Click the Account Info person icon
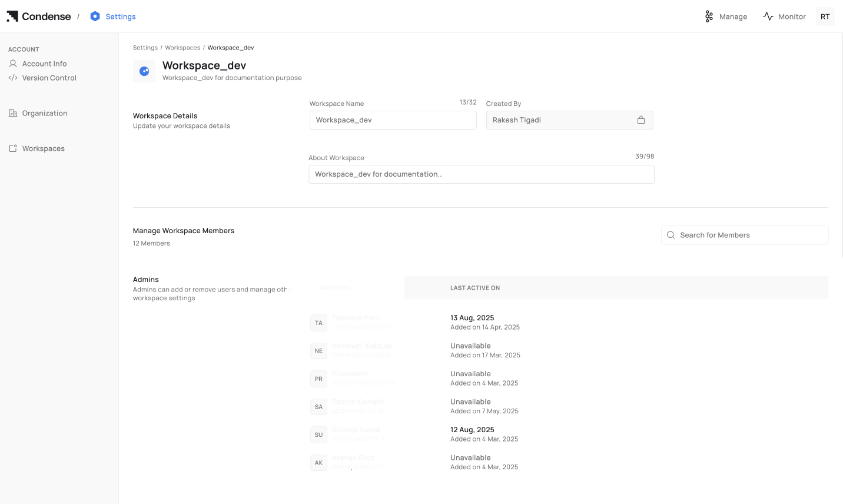 point(13,64)
